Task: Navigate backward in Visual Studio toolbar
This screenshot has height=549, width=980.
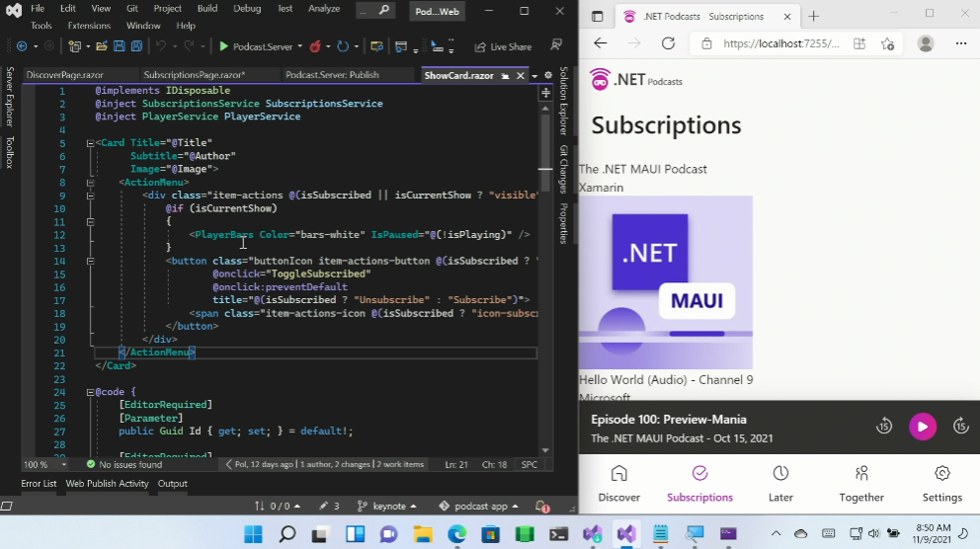Action: [22, 46]
